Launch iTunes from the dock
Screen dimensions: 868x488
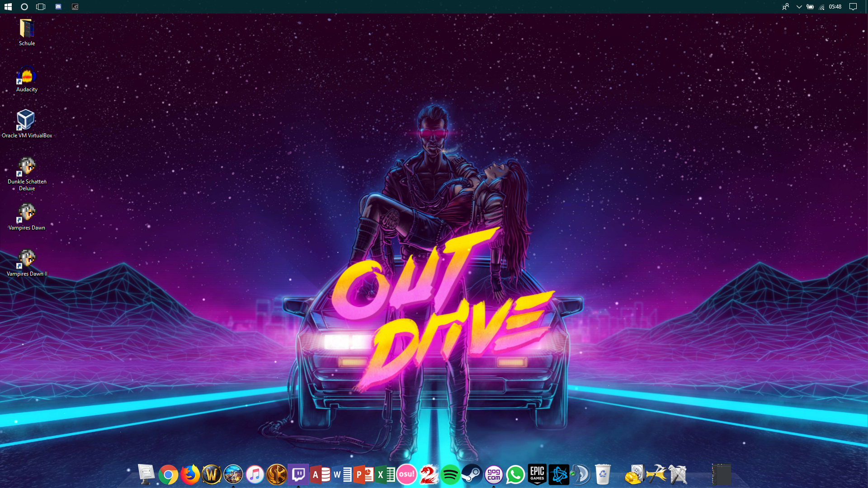pyautogui.click(x=255, y=475)
